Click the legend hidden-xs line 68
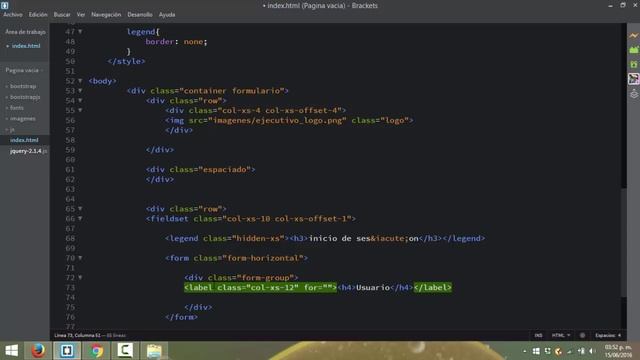This screenshot has width=640, height=360. point(325,238)
